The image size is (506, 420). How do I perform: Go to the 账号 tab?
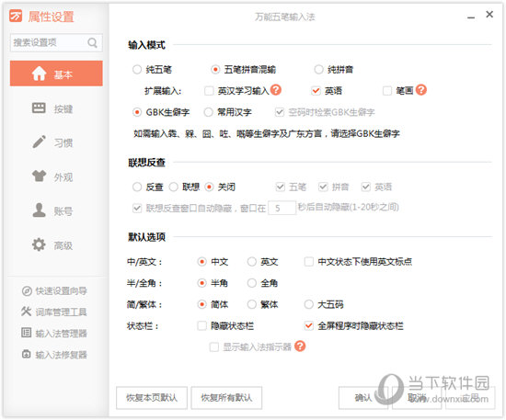point(56,210)
